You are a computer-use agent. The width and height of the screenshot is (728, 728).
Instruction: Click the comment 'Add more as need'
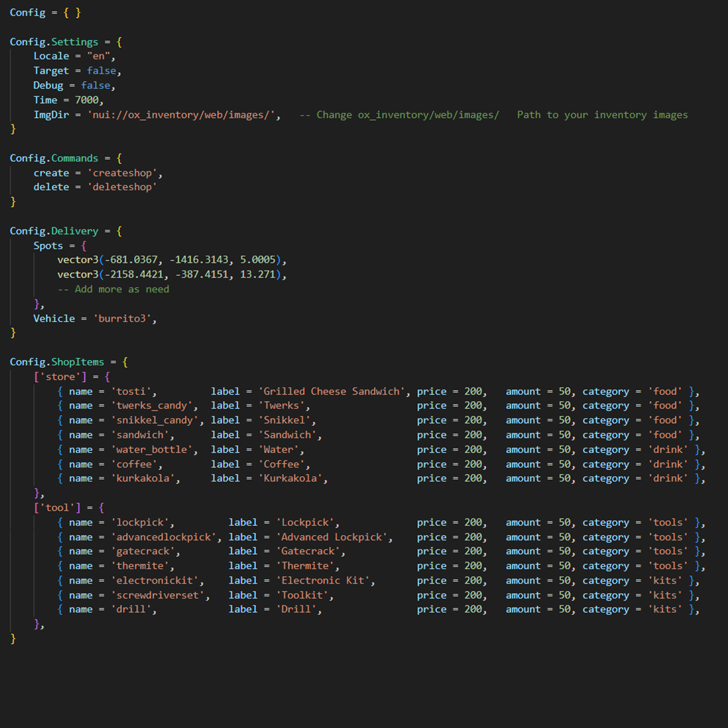(113, 289)
